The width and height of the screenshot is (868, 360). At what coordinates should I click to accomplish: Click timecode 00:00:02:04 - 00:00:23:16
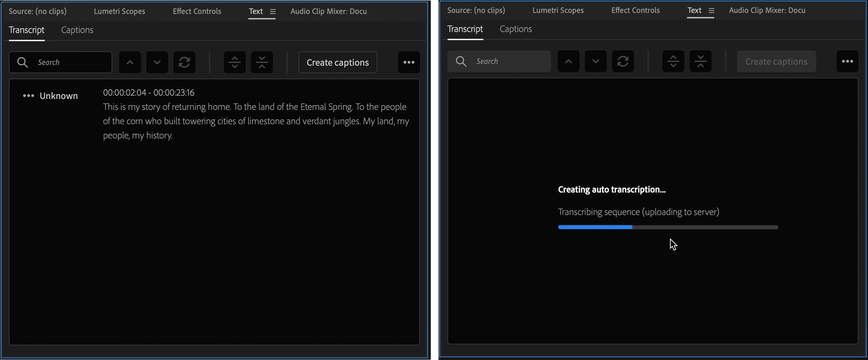pos(149,93)
